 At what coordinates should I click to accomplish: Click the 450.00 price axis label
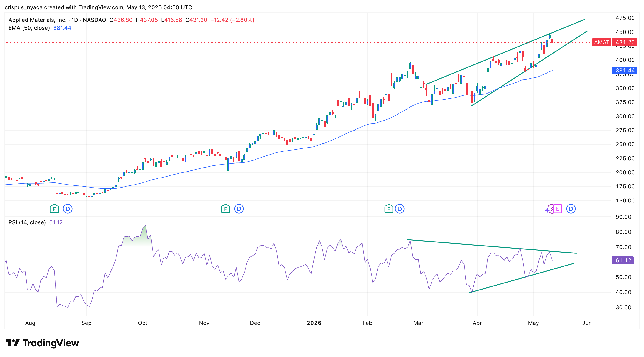625,32
